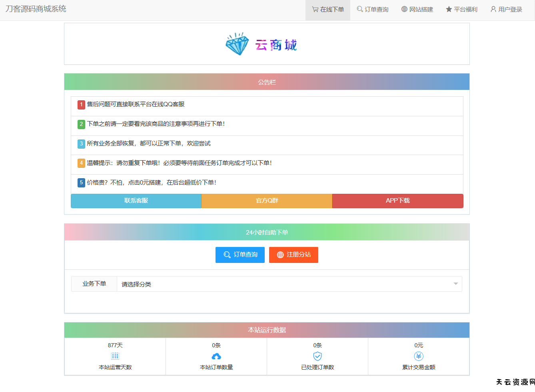Image resolution: width=535 pixels, height=392 pixels.
Task: Switch to the 在线下单 navigation tab
Action: coord(327,9)
